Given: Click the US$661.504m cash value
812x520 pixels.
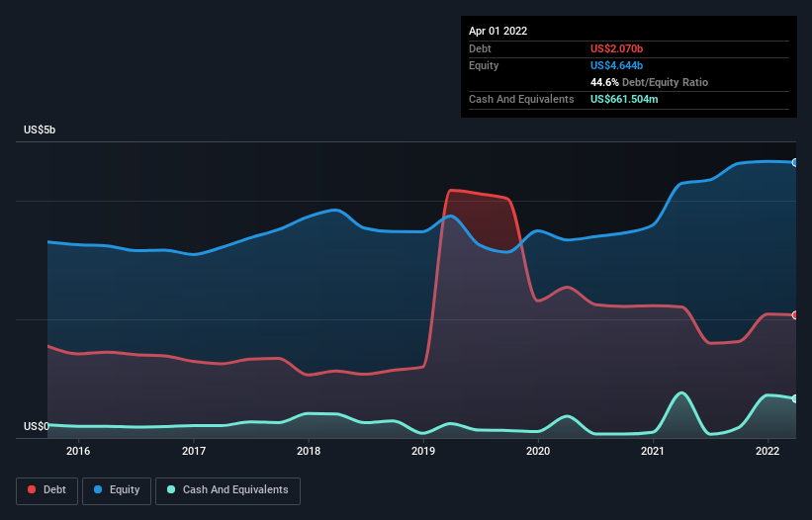Looking at the screenshot, I should (x=624, y=99).
